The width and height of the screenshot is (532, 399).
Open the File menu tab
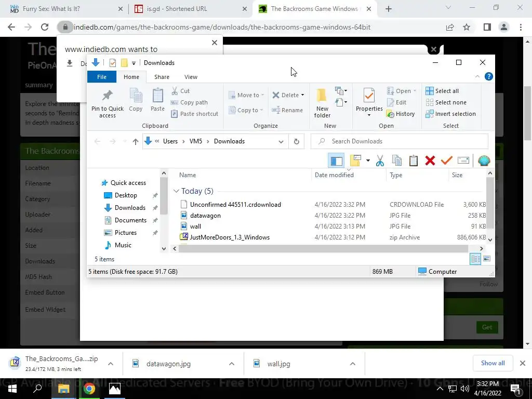coord(102,77)
